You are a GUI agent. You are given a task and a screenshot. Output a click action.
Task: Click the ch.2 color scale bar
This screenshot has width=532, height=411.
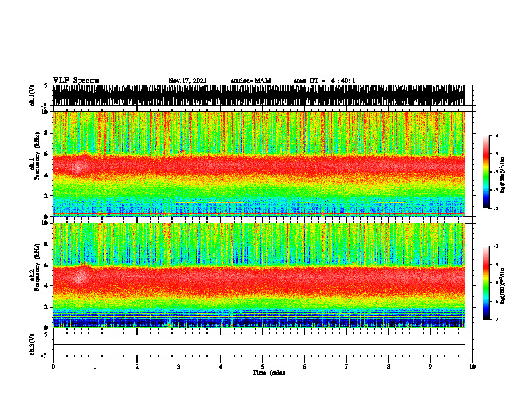[x=486, y=283]
